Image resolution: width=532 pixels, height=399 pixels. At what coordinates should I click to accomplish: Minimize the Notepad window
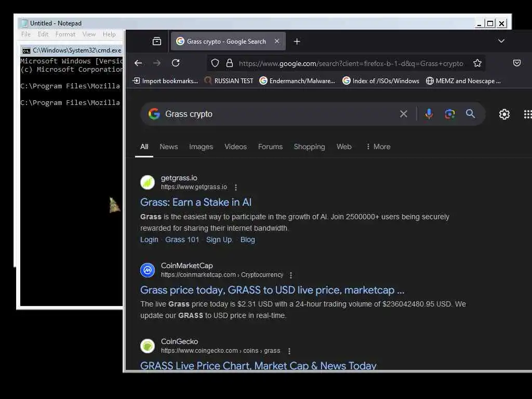pos(479,23)
